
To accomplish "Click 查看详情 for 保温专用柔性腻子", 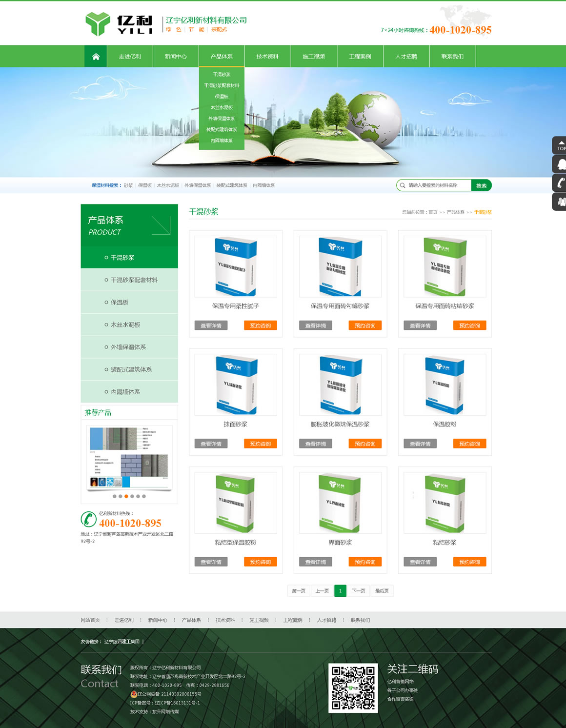I will [211, 325].
